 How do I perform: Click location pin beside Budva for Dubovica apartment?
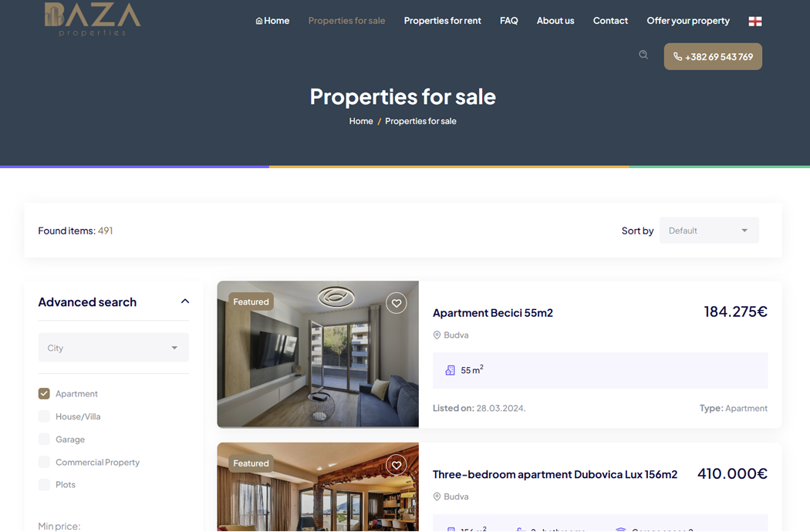tap(437, 497)
